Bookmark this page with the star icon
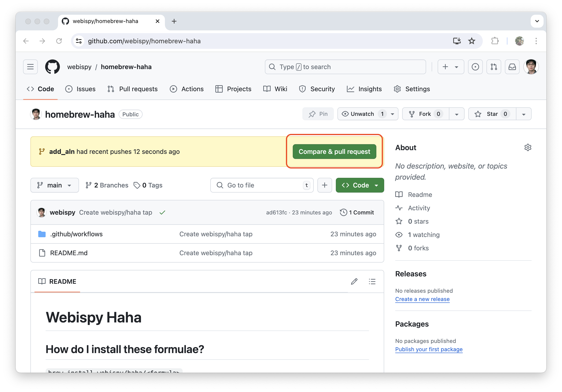This screenshot has height=392, width=562. click(472, 41)
